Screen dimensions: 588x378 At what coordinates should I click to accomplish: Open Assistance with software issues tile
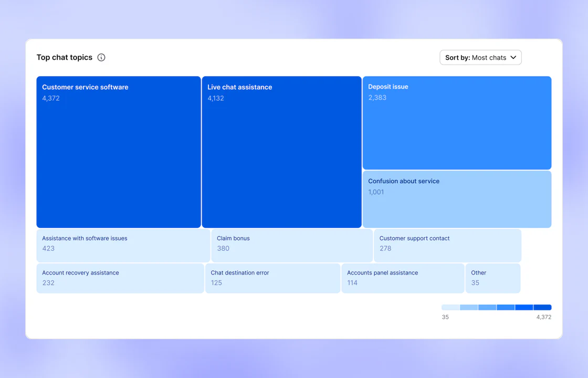123,245
